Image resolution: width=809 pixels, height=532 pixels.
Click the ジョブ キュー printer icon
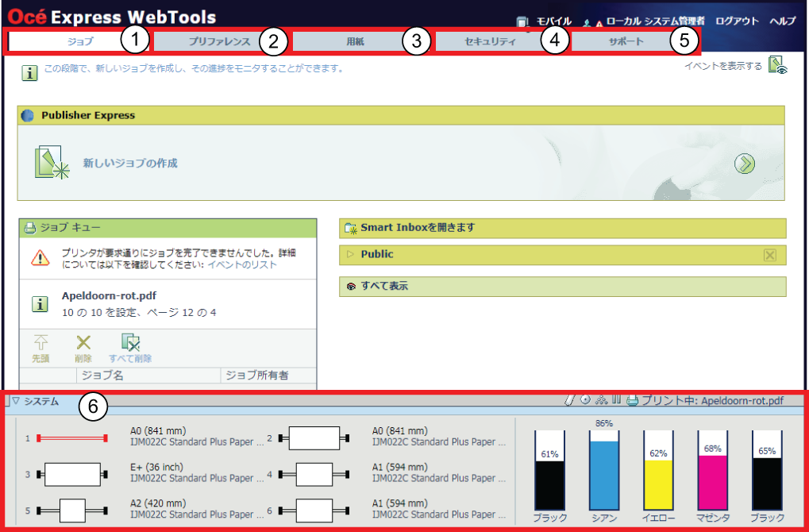coord(30,228)
